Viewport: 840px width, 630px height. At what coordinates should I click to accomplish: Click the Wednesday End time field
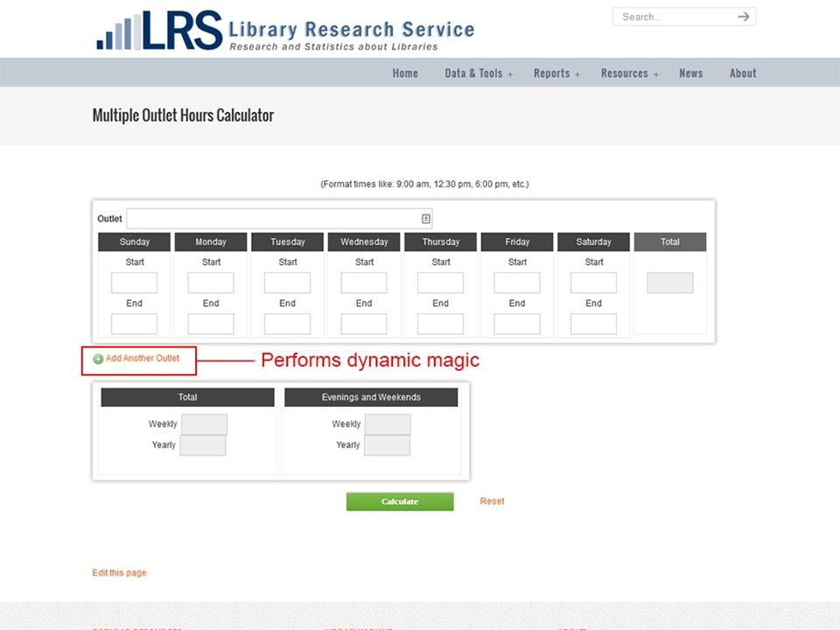(364, 324)
